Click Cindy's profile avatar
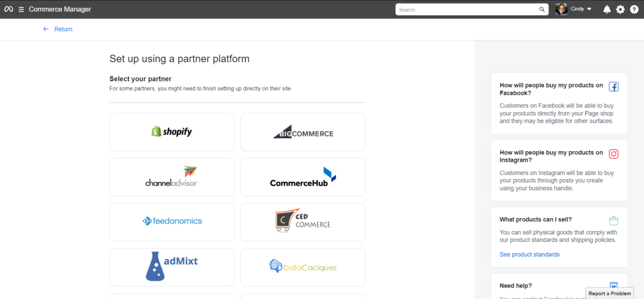 [561, 9]
